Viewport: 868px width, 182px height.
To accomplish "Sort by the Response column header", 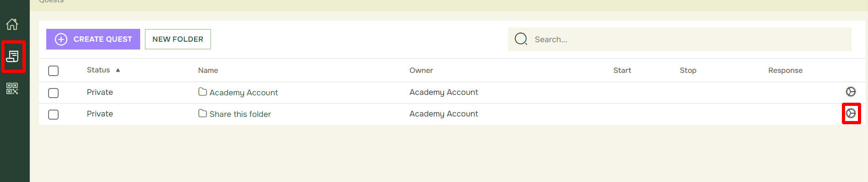I will click(x=785, y=70).
